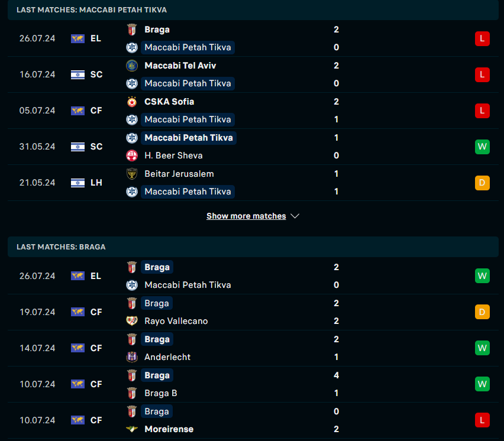Click LH competition label on 21.05.24 match
The image size is (504, 441).
pos(96,183)
